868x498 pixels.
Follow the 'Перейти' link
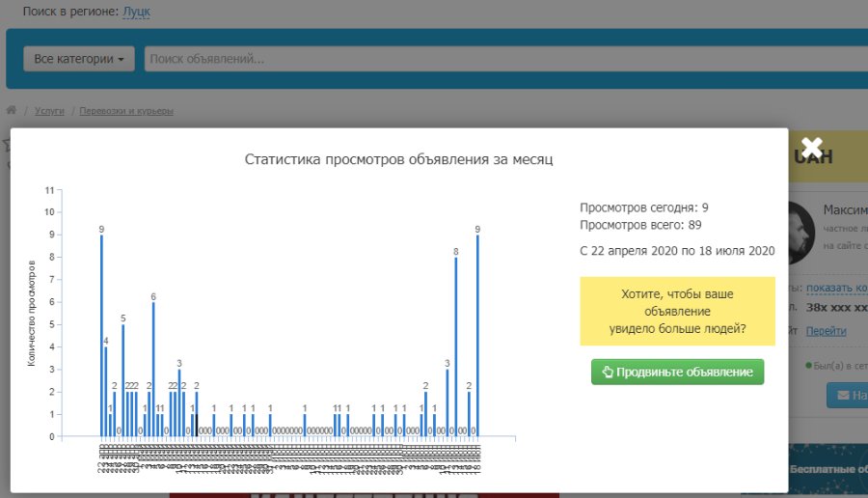[826, 330]
